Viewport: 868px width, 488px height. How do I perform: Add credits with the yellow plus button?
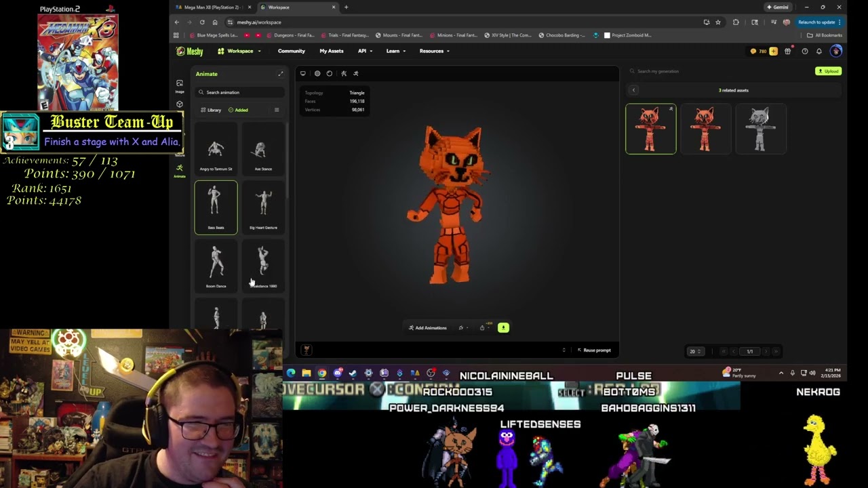coord(773,51)
